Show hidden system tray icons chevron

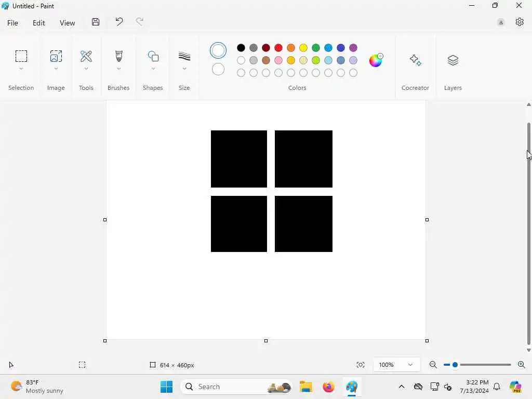(402, 387)
